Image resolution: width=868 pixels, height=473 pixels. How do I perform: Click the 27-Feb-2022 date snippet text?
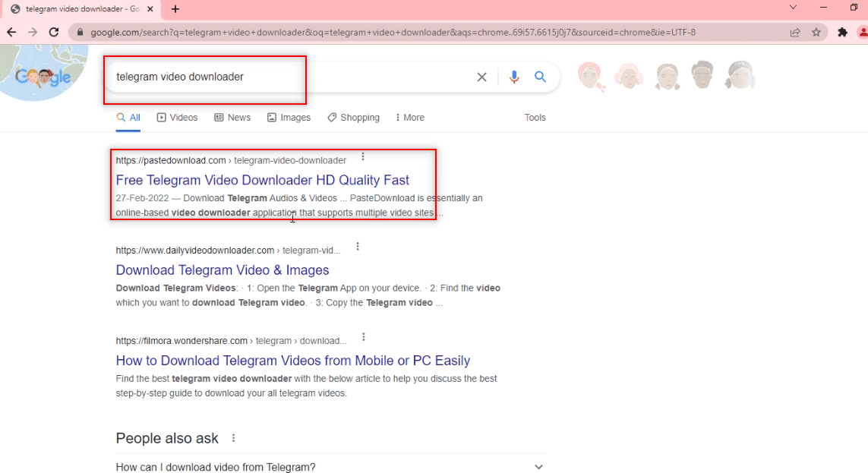(142, 198)
